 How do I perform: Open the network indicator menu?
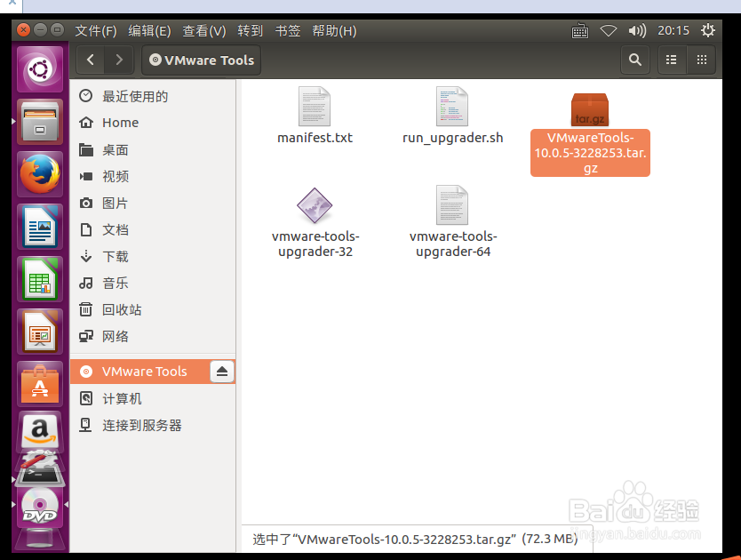[609, 31]
